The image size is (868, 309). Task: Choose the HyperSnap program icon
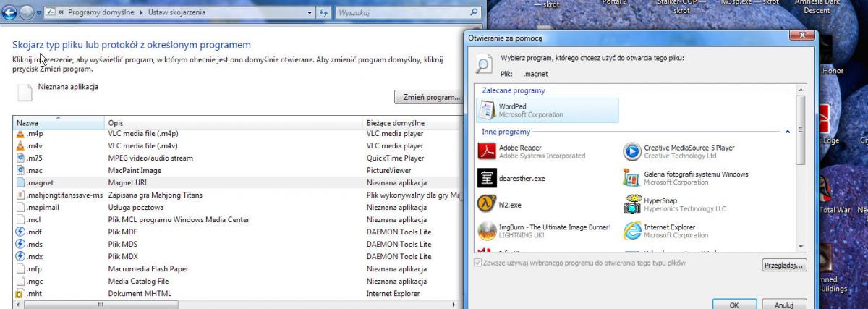pyautogui.click(x=632, y=205)
